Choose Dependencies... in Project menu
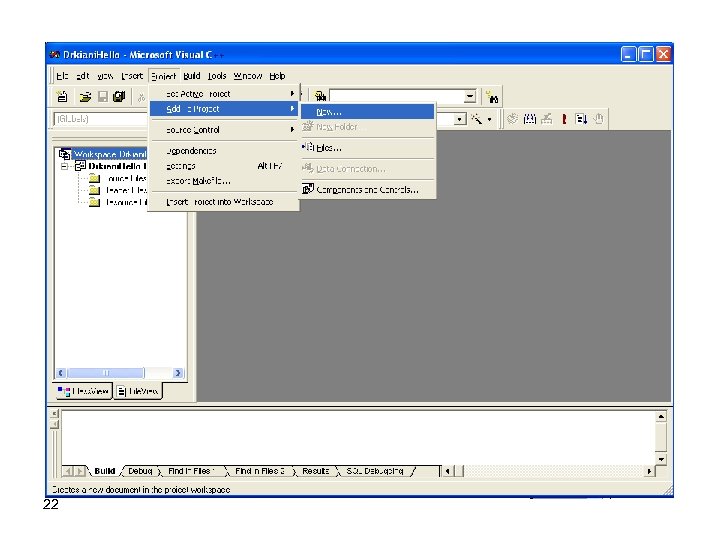The image size is (720, 540). (x=224, y=151)
